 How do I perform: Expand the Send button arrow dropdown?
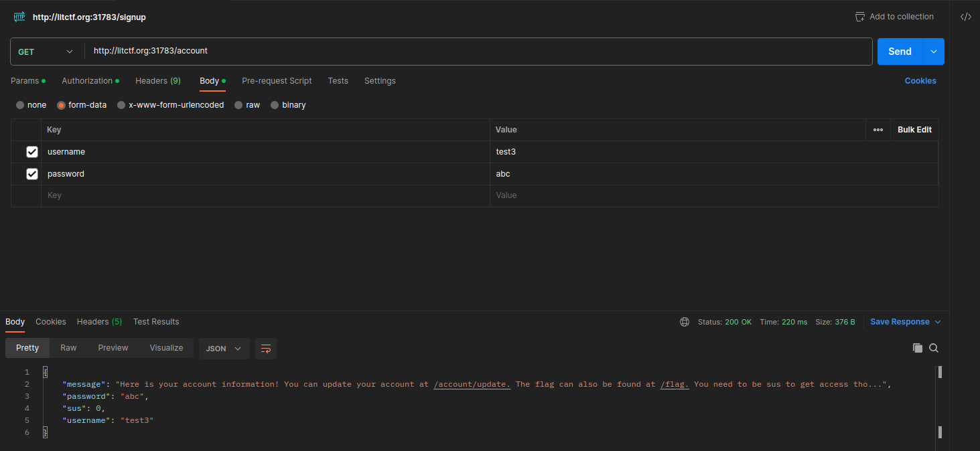pyautogui.click(x=934, y=52)
